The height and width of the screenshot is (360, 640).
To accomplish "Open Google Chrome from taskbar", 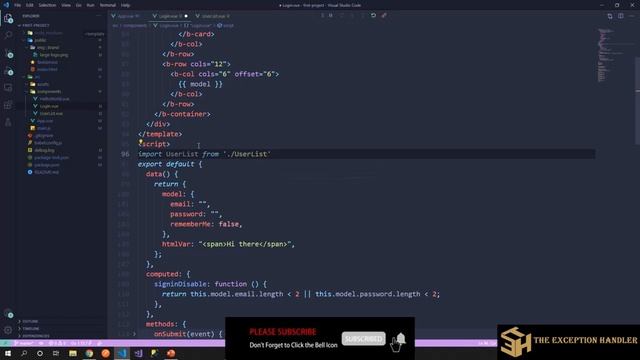I will [89, 353].
